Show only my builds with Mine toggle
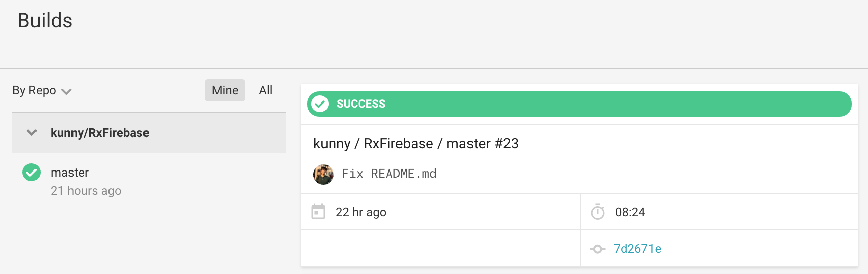The image size is (868, 274). coord(225,90)
